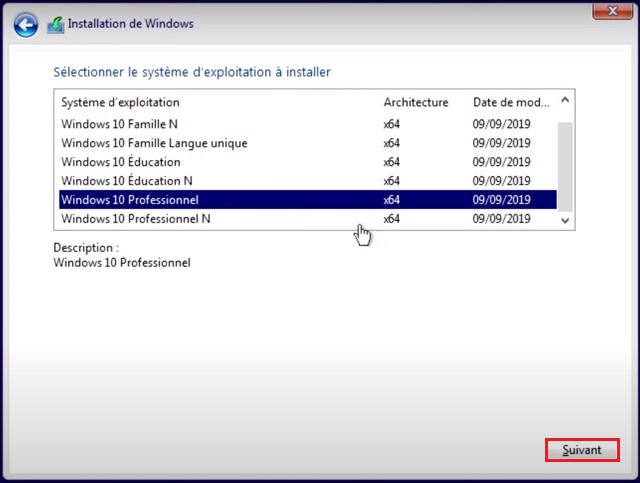Select Windows 10 Famille Langue unique
The image size is (640, 483).
click(308, 143)
